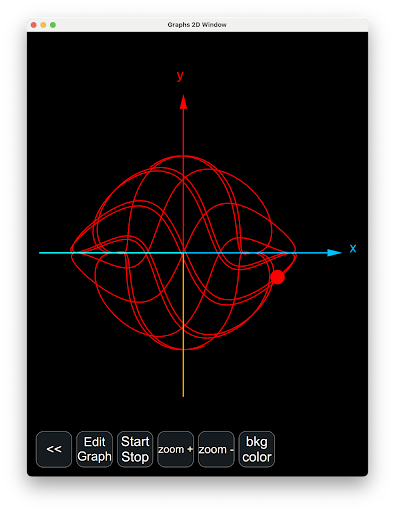This screenshot has height=512, width=395.
Task: Click the Graphs 2D Window title text
Action: click(x=197, y=25)
